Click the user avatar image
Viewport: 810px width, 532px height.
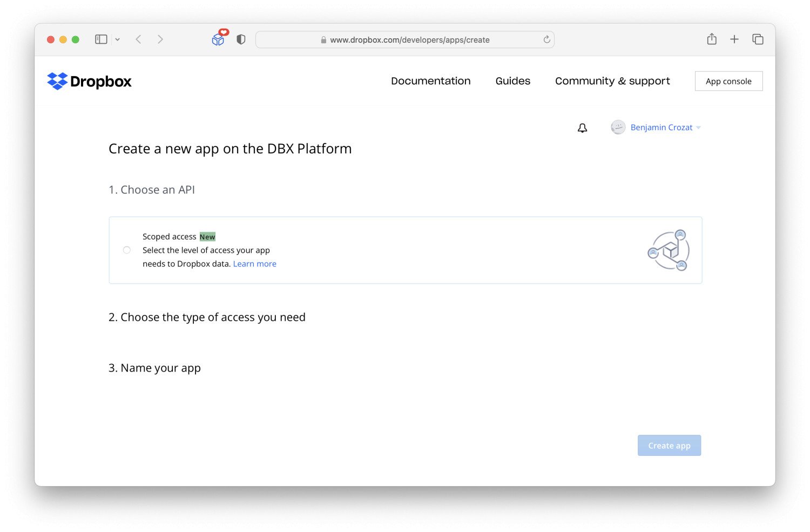(x=618, y=127)
